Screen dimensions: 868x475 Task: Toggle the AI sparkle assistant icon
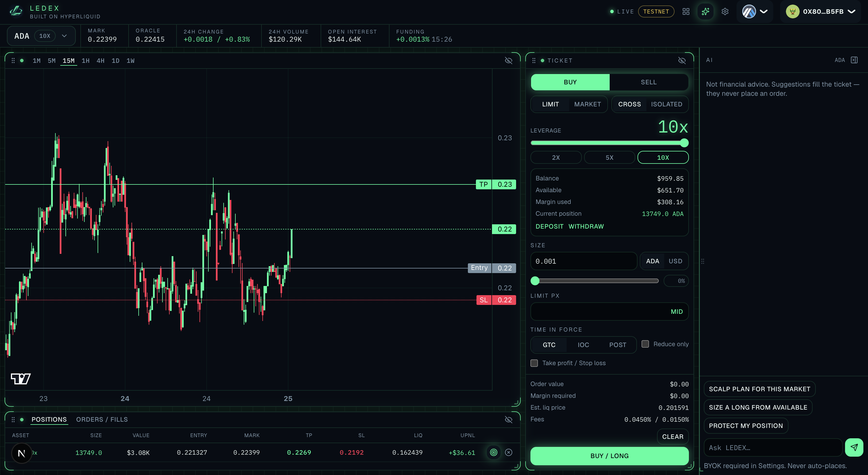tap(705, 11)
